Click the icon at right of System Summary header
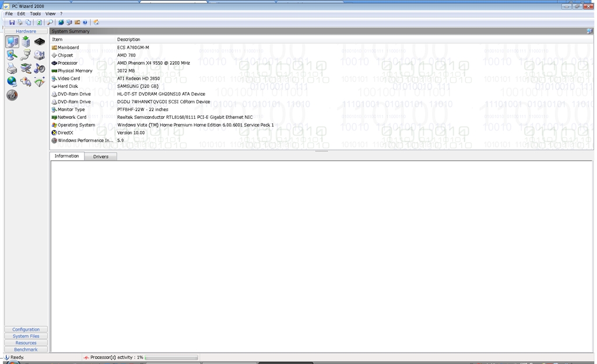This screenshot has width=597, height=364. coord(590,31)
